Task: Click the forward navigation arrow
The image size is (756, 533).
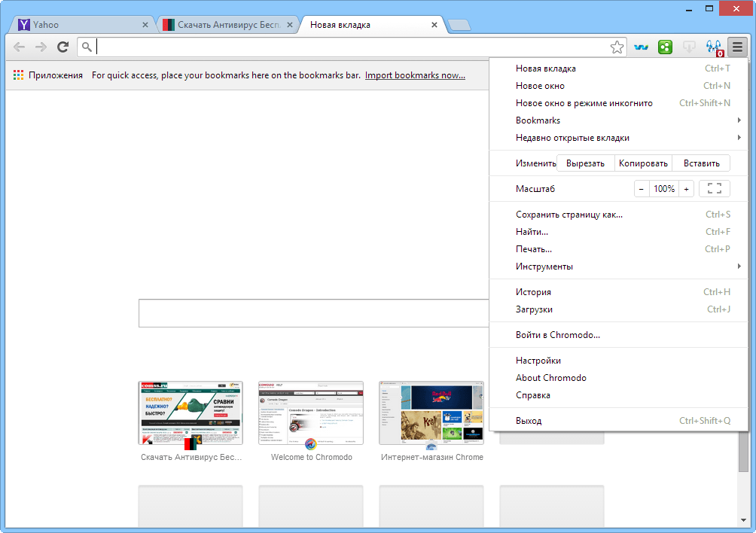Action: point(41,47)
